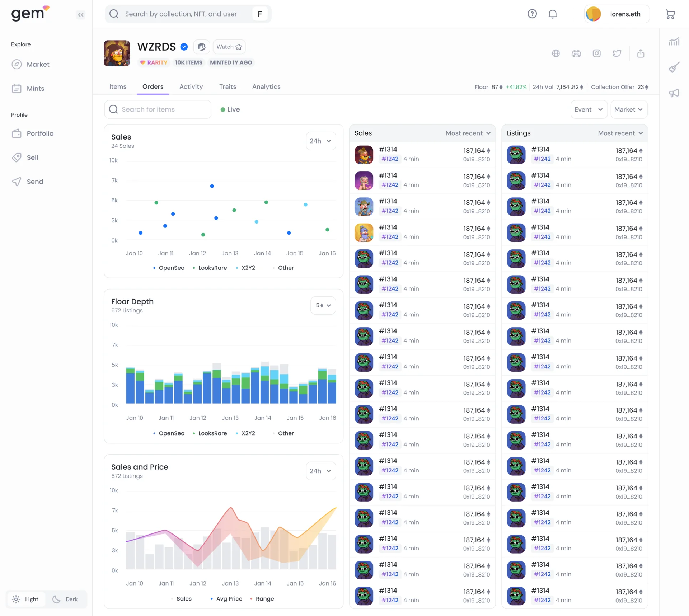Open Sell in sidebar
Viewport: 689px width, 616px height.
point(25,157)
